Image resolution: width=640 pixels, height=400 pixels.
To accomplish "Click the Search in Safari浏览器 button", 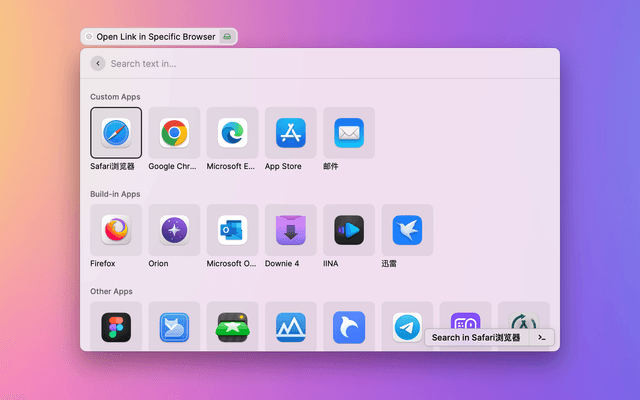I will tap(476, 338).
